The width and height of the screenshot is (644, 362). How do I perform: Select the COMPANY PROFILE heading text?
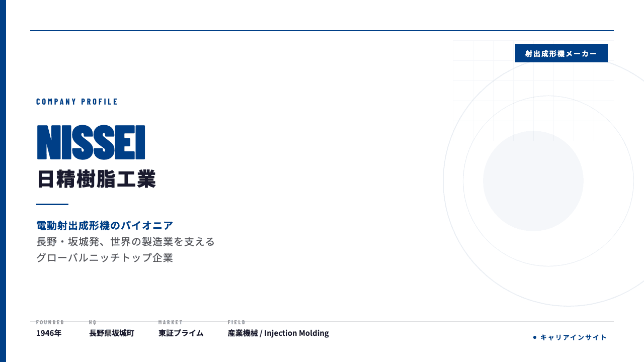77,102
